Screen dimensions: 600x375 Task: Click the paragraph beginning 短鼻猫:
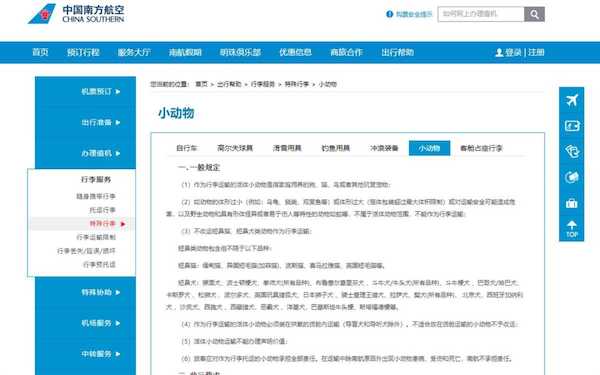coord(281,266)
